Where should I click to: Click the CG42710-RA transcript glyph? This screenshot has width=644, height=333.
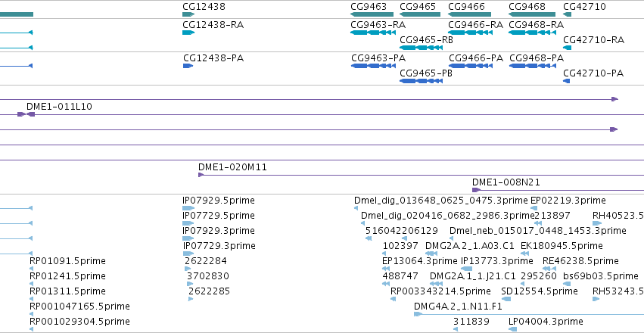(x=568, y=48)
